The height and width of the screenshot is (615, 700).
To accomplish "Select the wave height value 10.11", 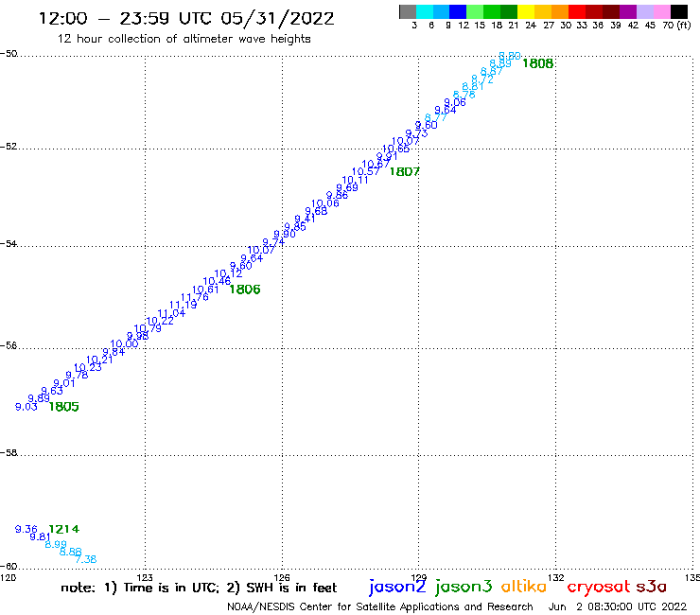I will (356, 181).
